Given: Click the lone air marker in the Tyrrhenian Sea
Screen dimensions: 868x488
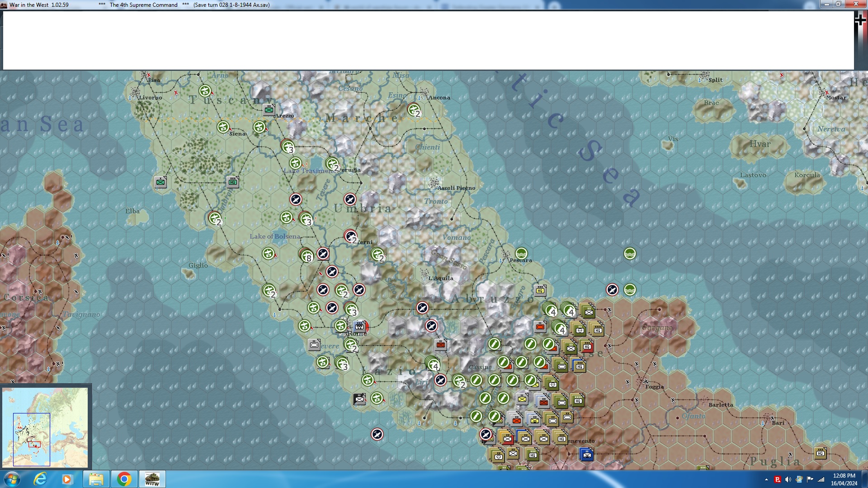Looking at the screenshot, I should tap(377, 434).
